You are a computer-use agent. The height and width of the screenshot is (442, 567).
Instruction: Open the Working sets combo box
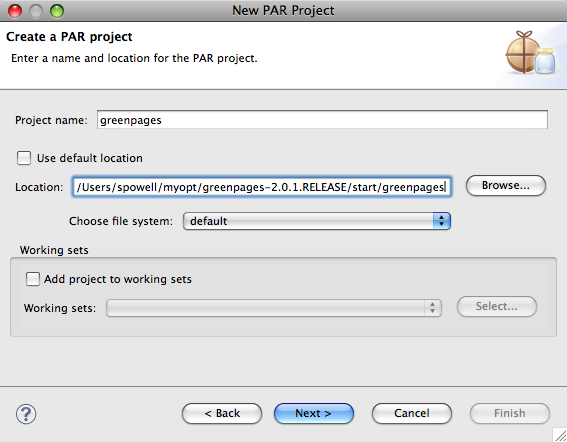(x=274, y=308)
